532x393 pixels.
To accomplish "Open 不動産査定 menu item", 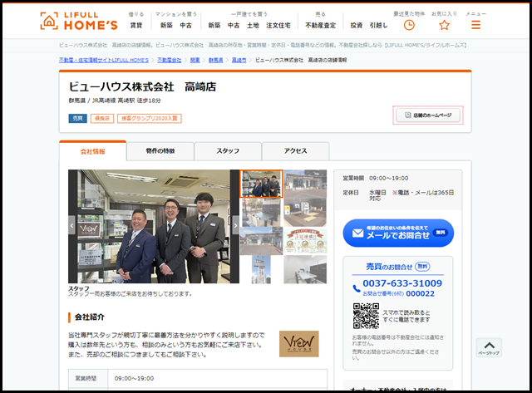I will coord(320,26).
